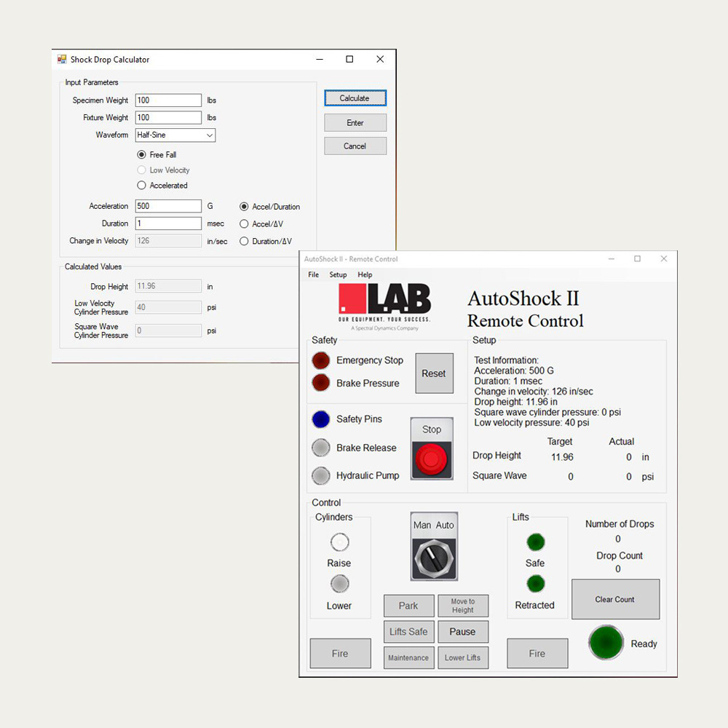The image size is (728, 728).
Task: Click the Specimen Weight input field
Action: 168,100
